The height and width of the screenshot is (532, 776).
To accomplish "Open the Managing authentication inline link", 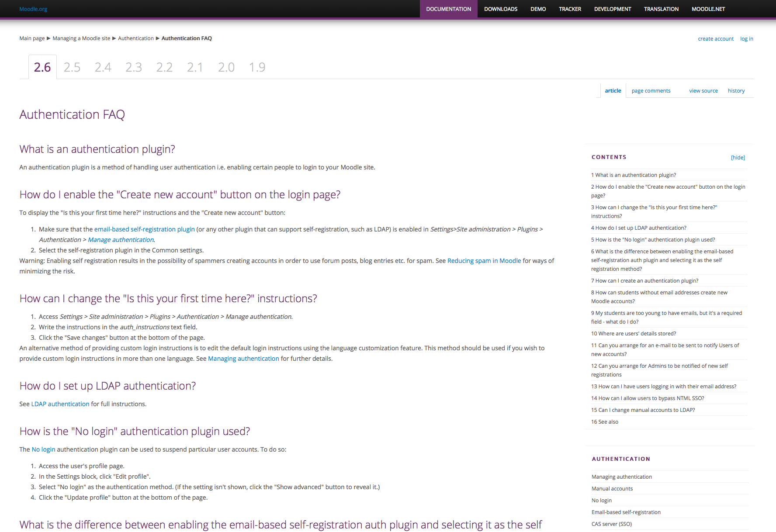I will 243,359.
